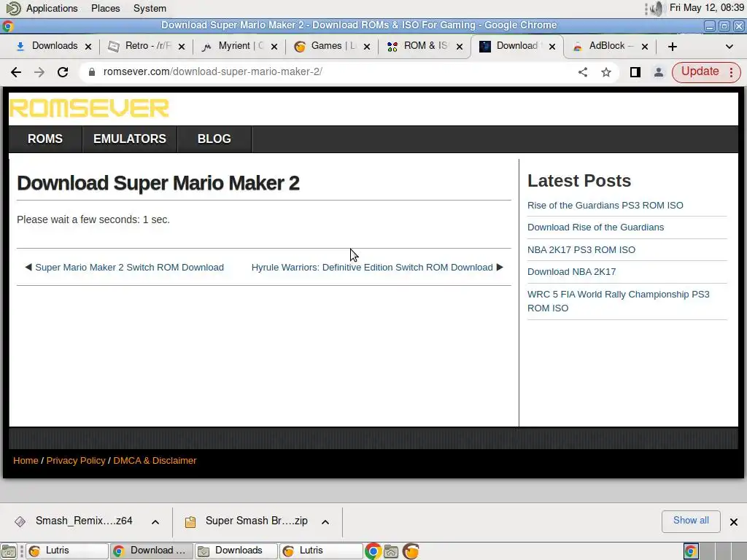This screenshot has width=747, height=560.
Task: Close the AdBlock tab
Action: pyautogui.click(x=645, y=46)
